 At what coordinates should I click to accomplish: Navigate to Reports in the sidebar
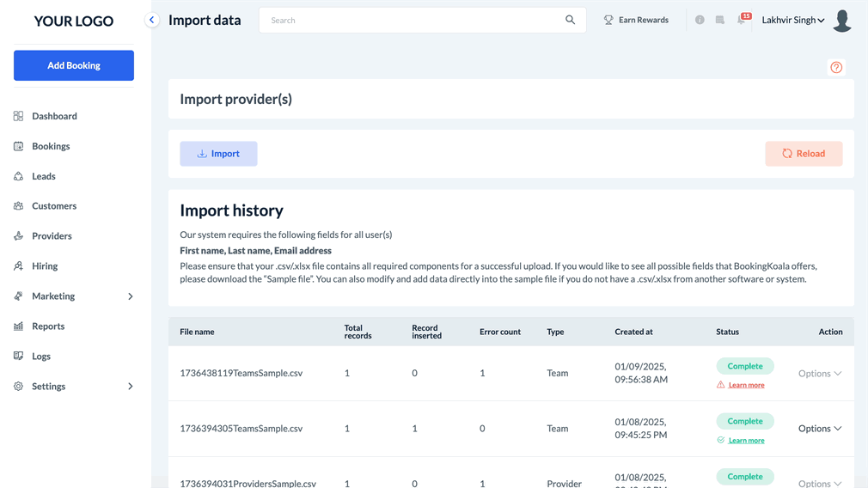click(48, 326)
